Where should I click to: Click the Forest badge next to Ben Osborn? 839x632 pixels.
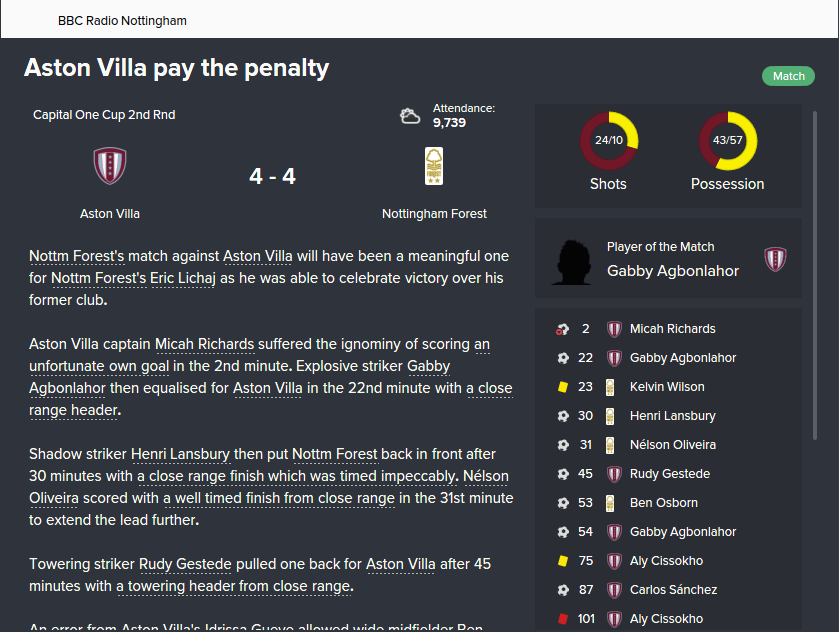click(x=615, y=503)
